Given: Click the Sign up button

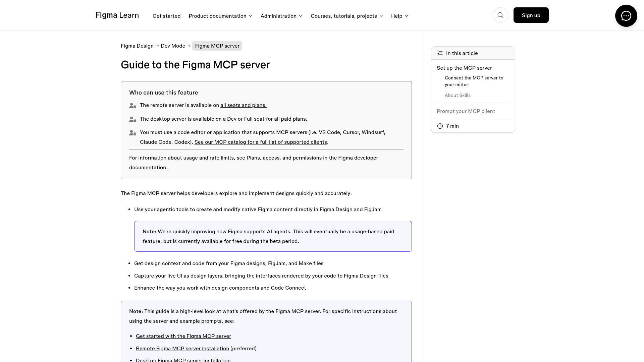Looking at the screenshot, I should 531,15.
